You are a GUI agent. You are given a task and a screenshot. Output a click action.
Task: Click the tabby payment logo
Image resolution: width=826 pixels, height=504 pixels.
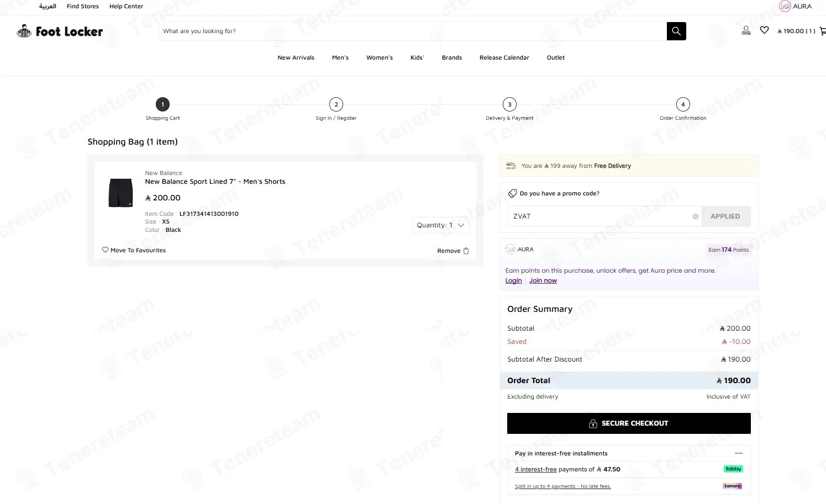733,469
